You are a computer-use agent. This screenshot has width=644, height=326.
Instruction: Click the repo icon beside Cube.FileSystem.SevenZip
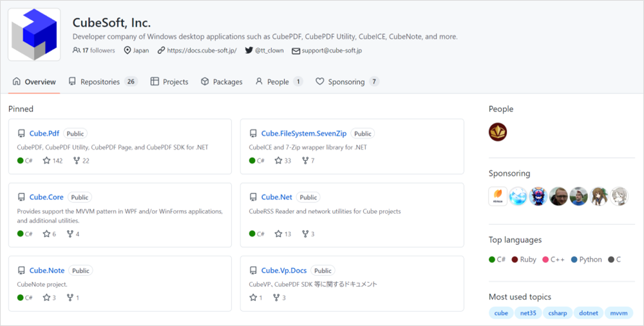253,133
